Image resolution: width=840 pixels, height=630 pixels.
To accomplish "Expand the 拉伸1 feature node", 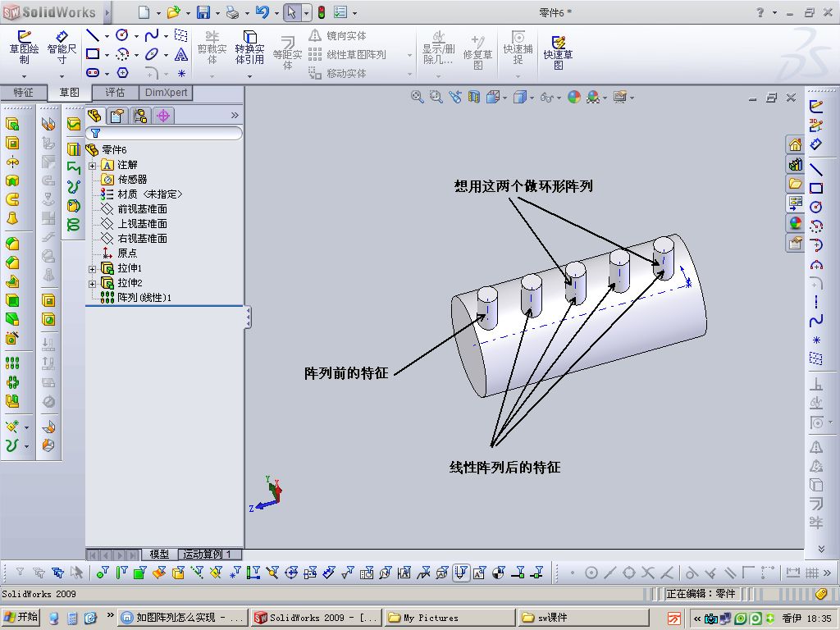I will tap(92, 269).
